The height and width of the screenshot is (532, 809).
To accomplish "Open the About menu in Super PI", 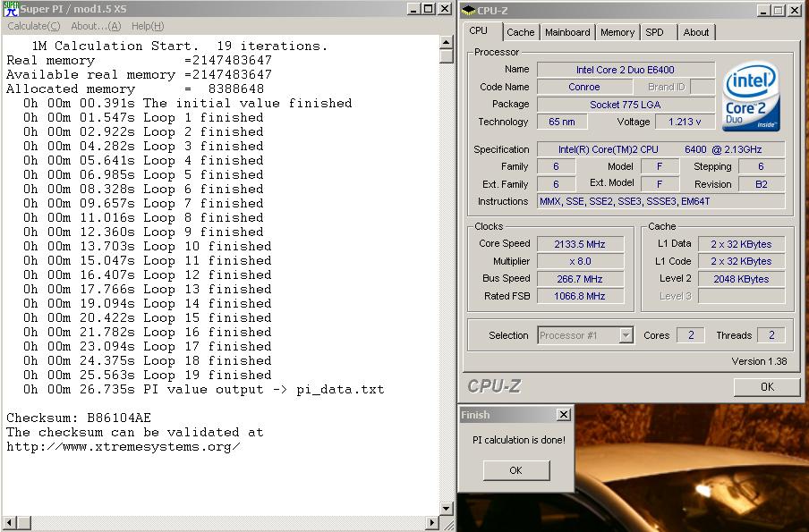I will (96, 26).
